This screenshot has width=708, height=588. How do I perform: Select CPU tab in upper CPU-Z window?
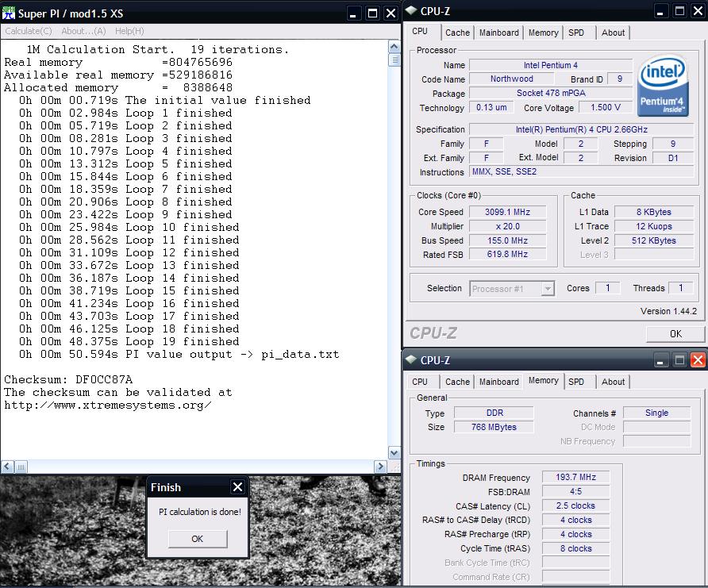click(x=420, y=31)
